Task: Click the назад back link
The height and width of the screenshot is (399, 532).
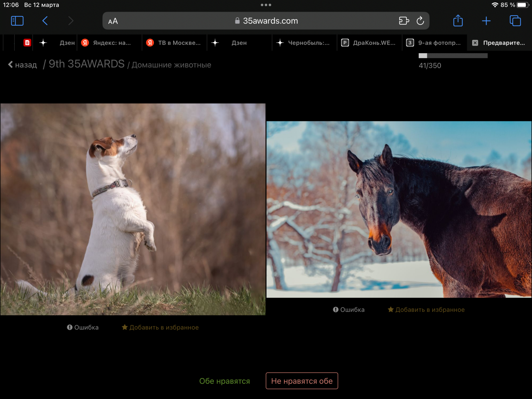Action: [23, 65]
